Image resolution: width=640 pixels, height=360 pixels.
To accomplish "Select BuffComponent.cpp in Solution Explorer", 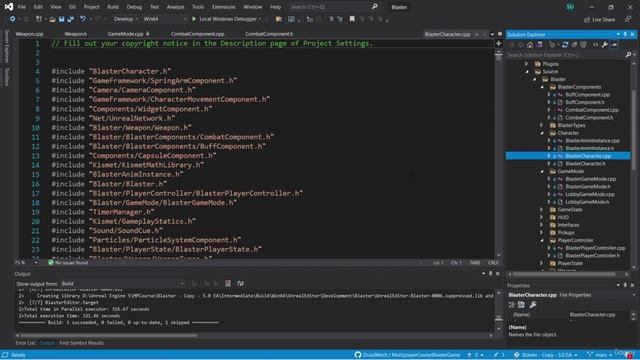I will (x=587, y=95).
